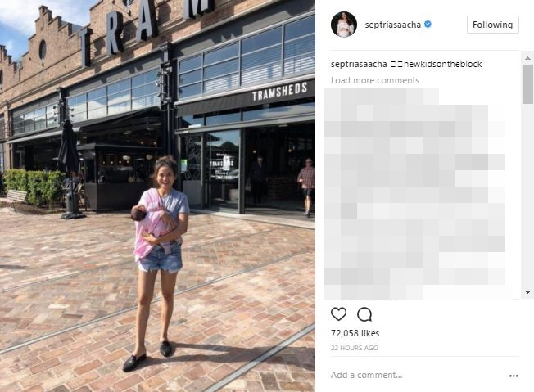
Task: Toggle the Following button
Action: [x=493, y=25]
